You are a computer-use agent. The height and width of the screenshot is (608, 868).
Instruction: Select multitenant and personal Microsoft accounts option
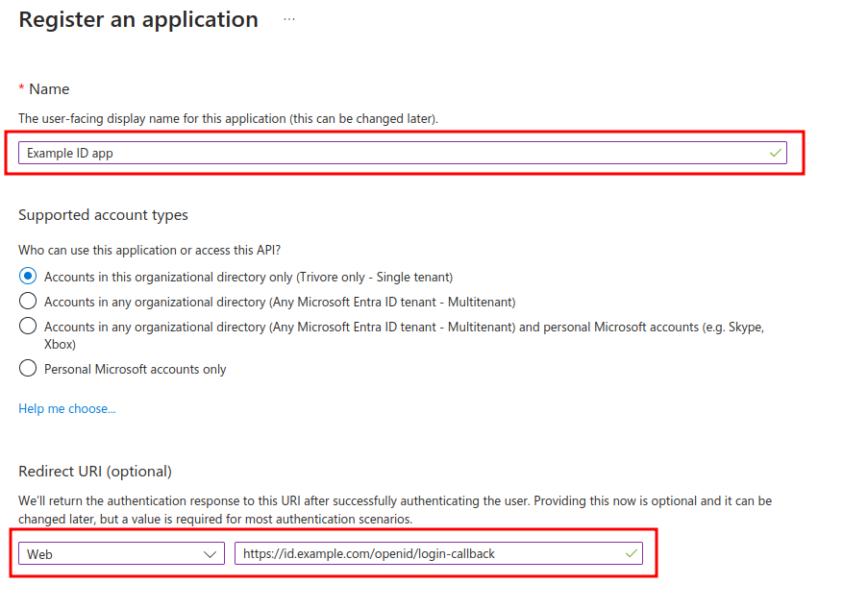click(28, 327)
